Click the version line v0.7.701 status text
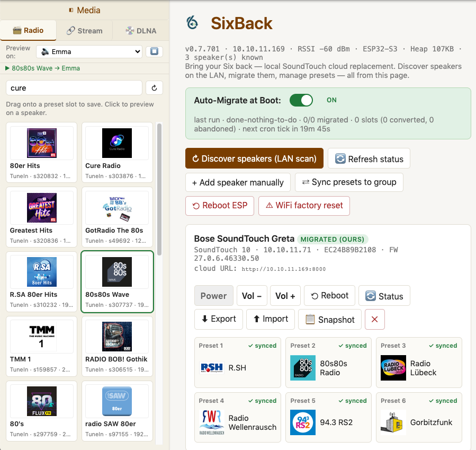The width and height of the screenshot is (476, 450). pos(324,53)
